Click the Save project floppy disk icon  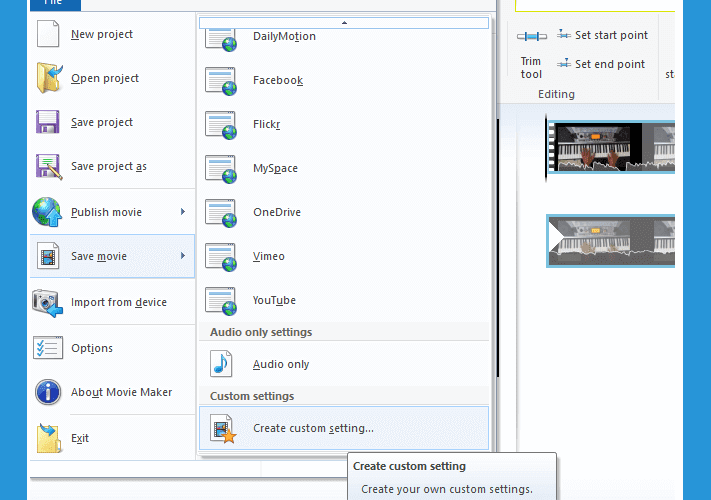click(48, 122)
